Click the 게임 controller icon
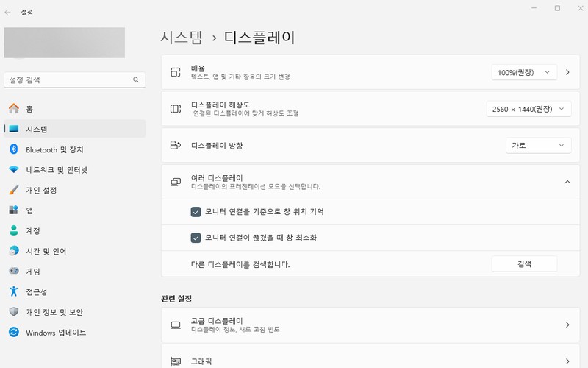The image size is (588, 368). tap(14, 271)
